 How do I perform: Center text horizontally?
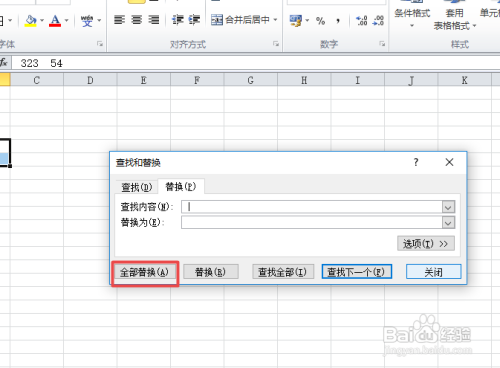pyautogui.click(x=137, y=20)
